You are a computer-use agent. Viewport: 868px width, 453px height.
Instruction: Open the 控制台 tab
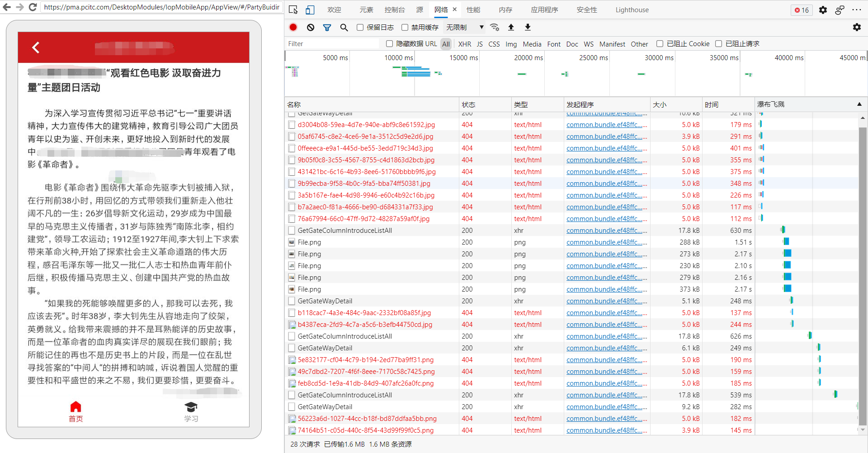tap(395, 9)
